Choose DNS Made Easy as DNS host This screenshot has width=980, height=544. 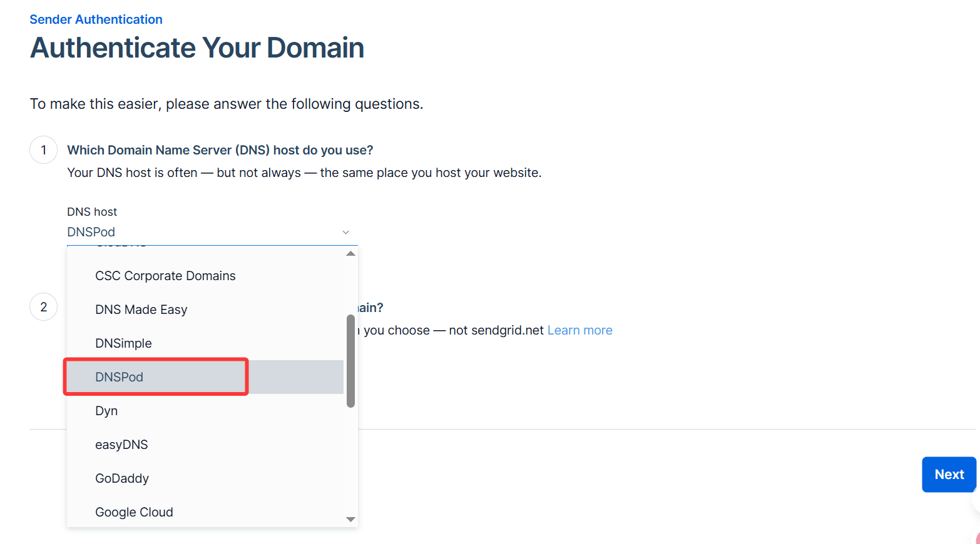tap(141, 310)
